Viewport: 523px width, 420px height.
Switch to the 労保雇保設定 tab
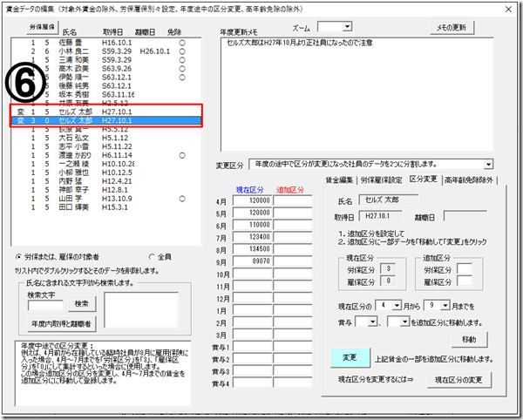[382, 180]
